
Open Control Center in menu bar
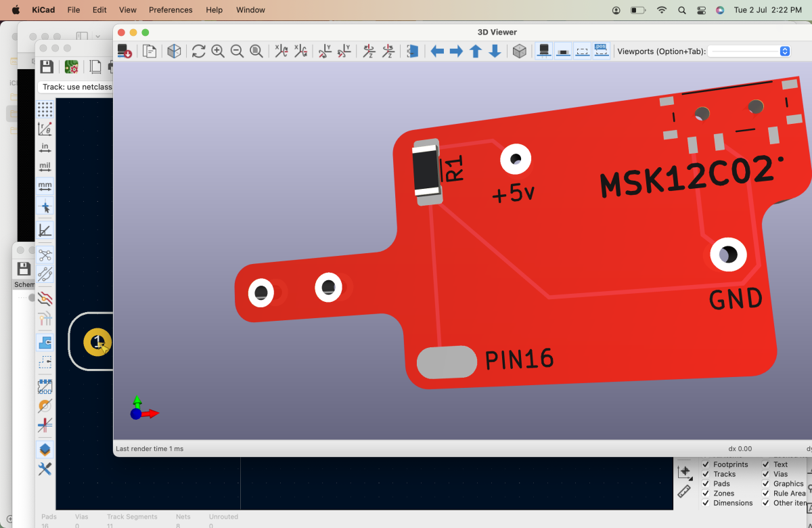tap(701, 10)
